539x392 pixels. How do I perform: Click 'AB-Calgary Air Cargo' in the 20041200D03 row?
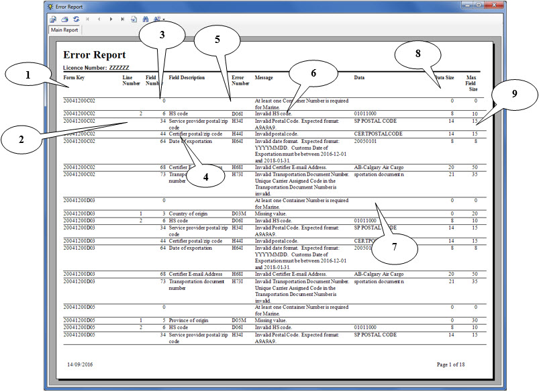pos(379,274)
